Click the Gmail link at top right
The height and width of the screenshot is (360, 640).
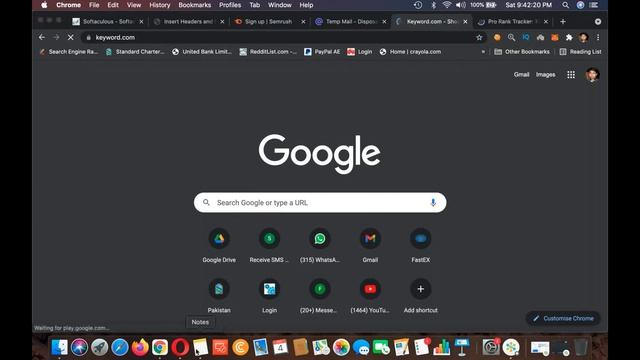click(x=522, y=75)
